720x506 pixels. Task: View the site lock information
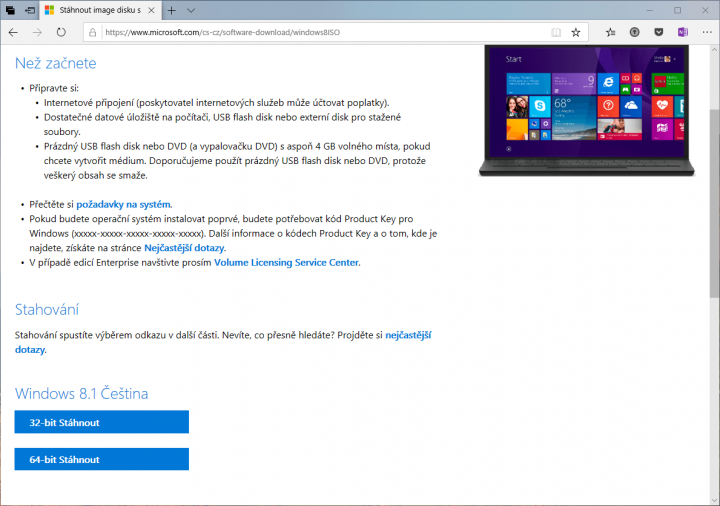[x=93, y=32]
